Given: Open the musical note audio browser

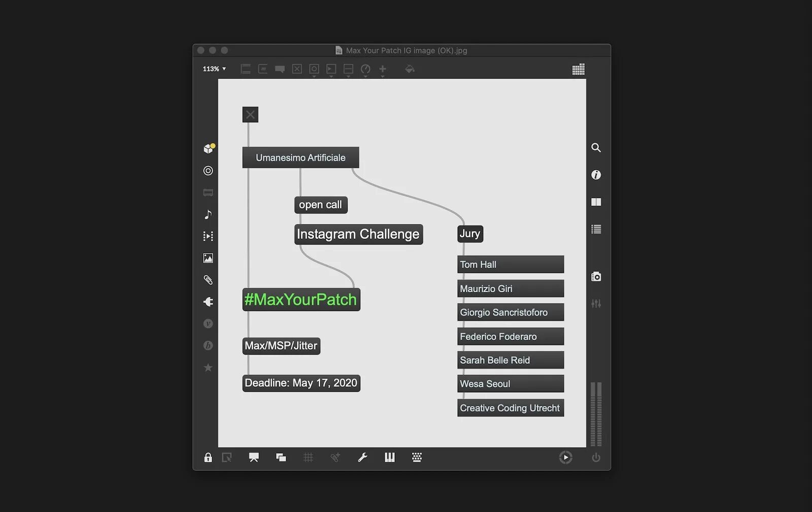Looking at the screenshot, I should pyautogui.click(x=208, y=215).
